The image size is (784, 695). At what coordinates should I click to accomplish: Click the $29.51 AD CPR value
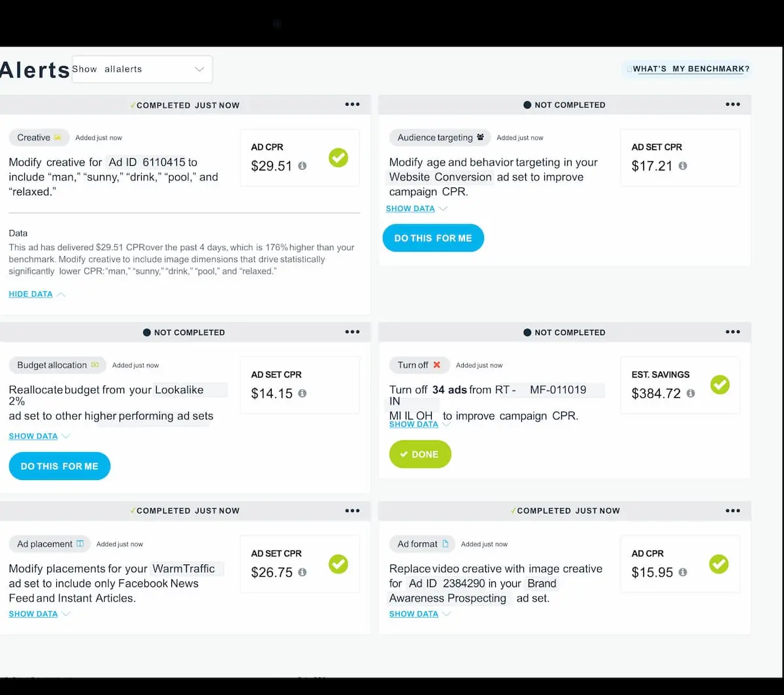(x=272, y=166)
